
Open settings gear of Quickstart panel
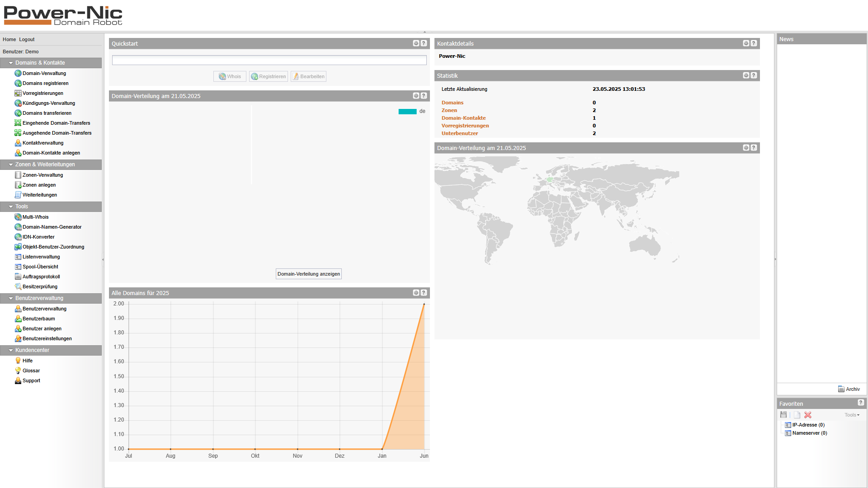pos(416,43)
